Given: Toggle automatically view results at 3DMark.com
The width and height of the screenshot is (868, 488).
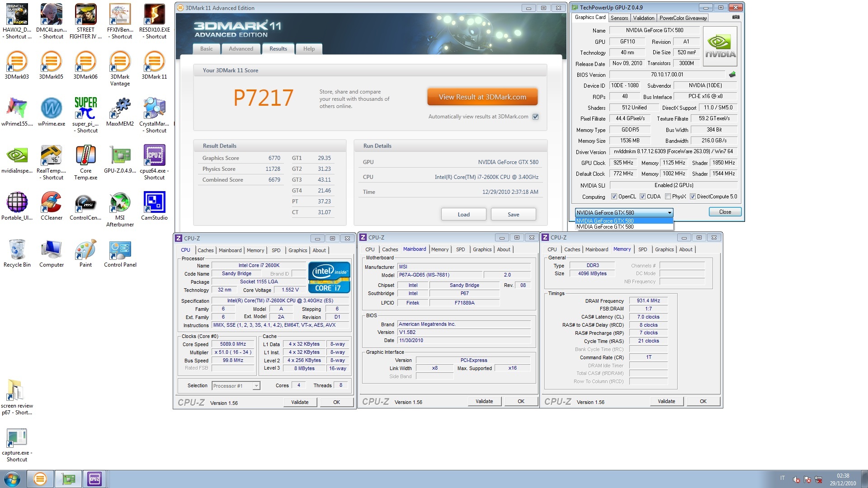Looking at the screenshot, I should [536, 117].
